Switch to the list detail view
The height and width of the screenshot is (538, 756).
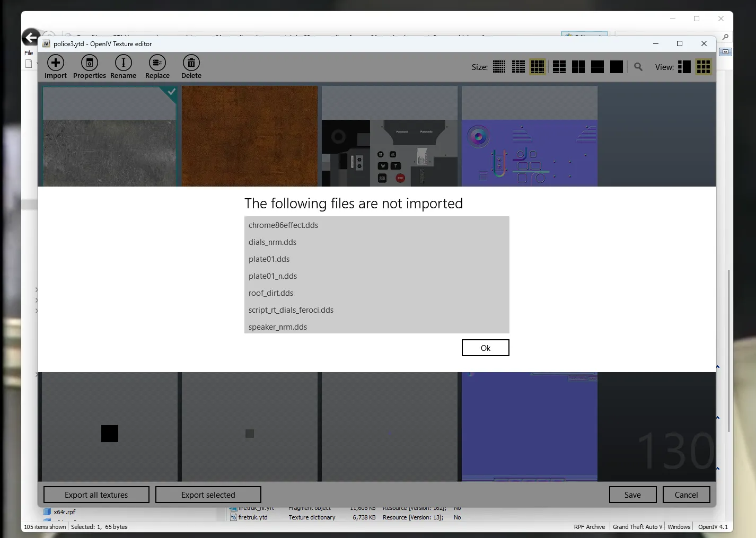click(684, 67)
